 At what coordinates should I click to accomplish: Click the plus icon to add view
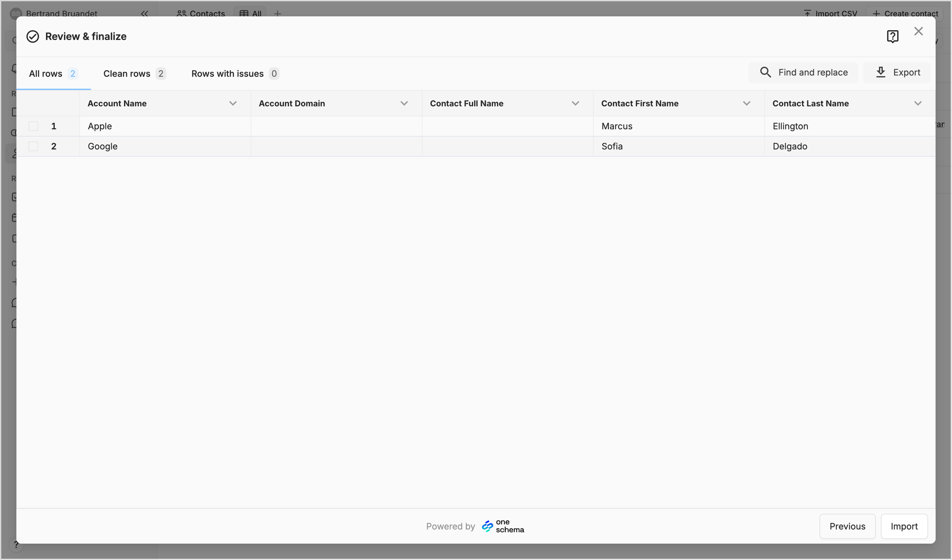click(x=278, y=13)
